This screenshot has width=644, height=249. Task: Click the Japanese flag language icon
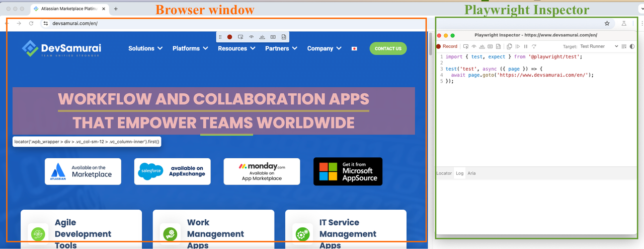354,48
